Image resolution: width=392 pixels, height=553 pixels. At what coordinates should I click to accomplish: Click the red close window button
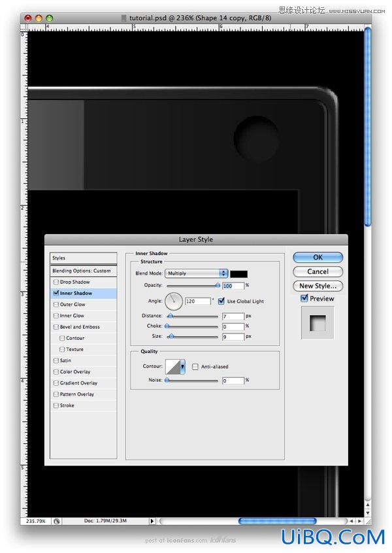[x=28, y=18]
